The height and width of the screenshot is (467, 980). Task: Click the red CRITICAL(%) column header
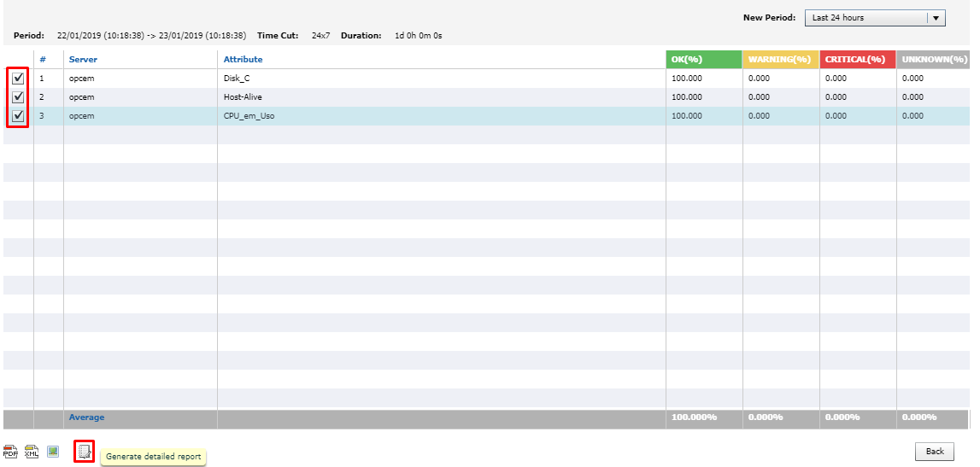pyautogui.click(x=854, y=59)
